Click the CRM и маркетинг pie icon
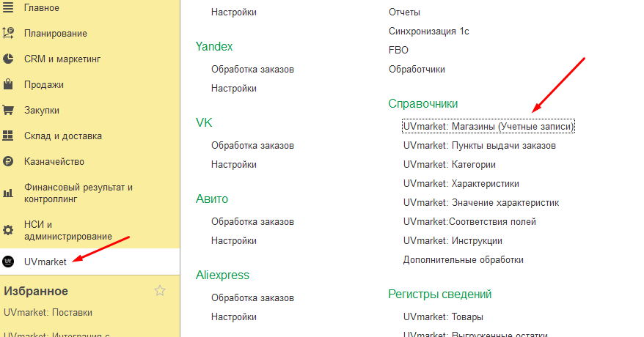Viewport: 644px width, 337px height. tap(8, 59)
